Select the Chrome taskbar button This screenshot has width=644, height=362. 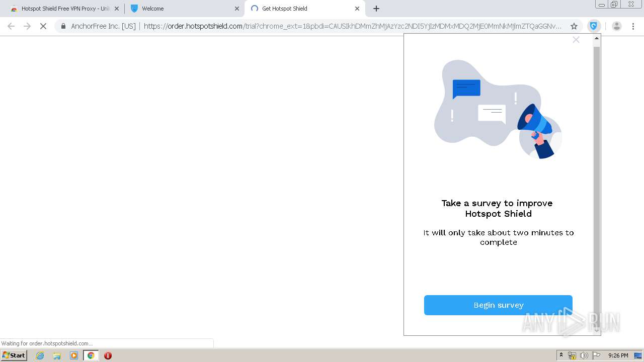91,355
